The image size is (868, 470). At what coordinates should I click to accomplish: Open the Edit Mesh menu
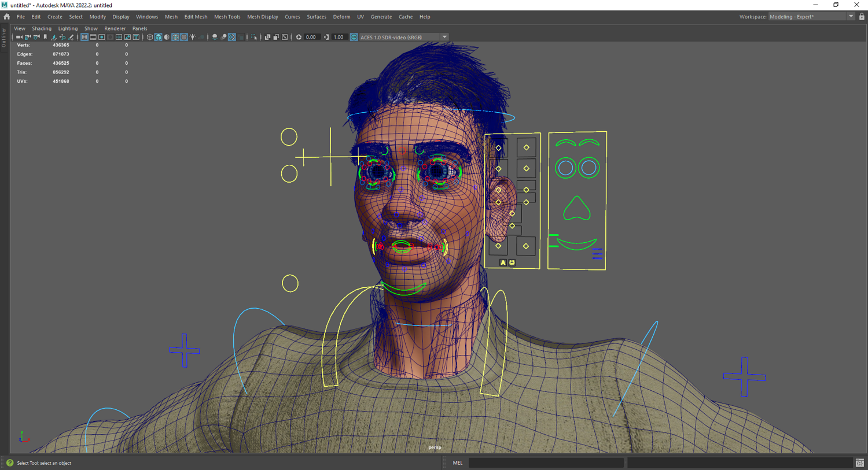coord(196,17)
